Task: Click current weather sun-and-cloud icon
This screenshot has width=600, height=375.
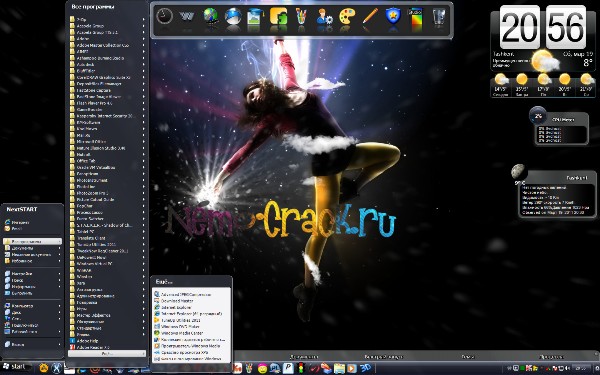Action: pos(544,61)
